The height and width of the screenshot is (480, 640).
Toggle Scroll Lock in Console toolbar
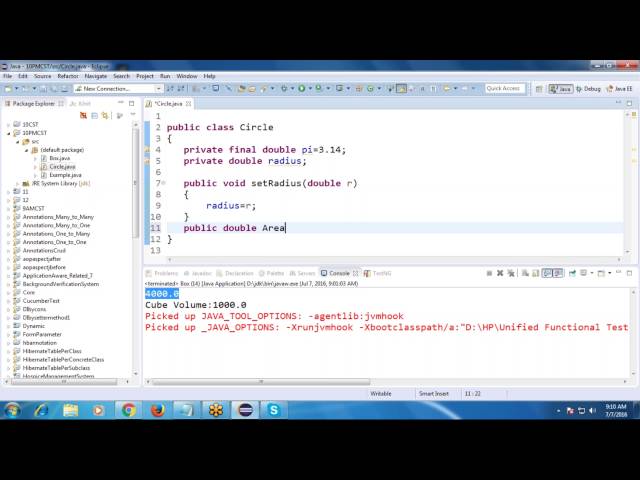pyautogui.click(x=536, y=273)
